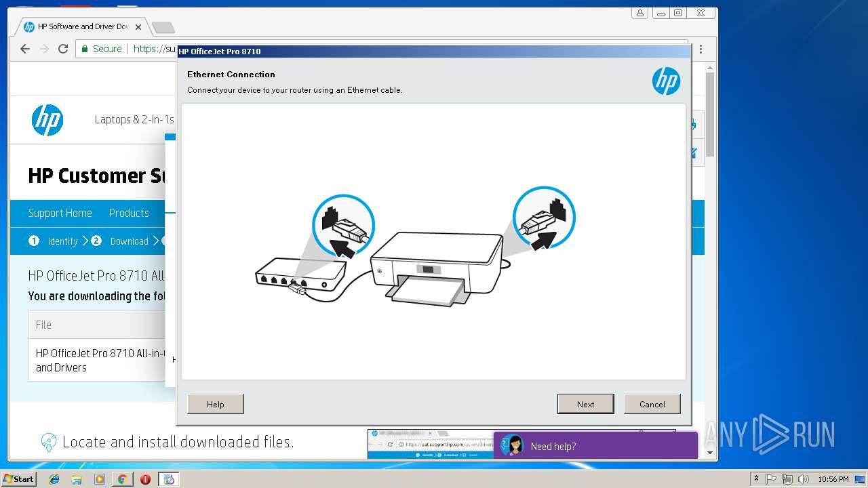Open Help in the Ethernet Connection dialog
The width and height of the screenshot is (868, 488).
pyautogui.click(x=215, y=404)
